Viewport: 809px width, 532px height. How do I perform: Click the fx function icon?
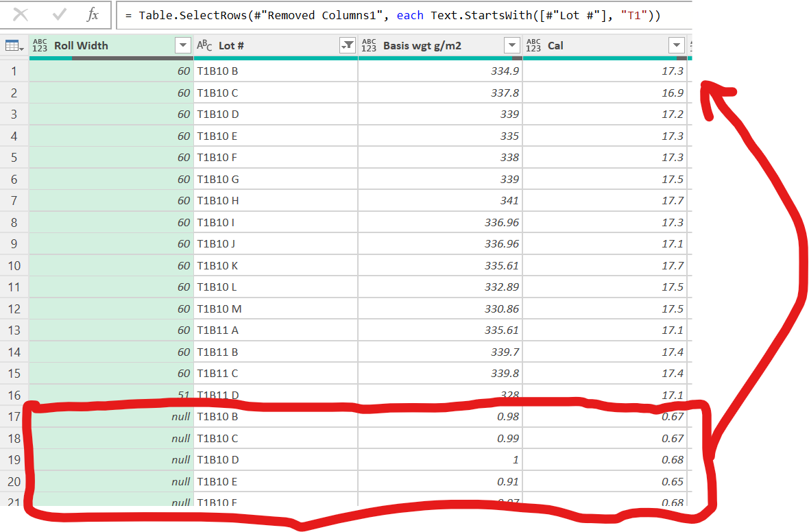pos(93,14)
